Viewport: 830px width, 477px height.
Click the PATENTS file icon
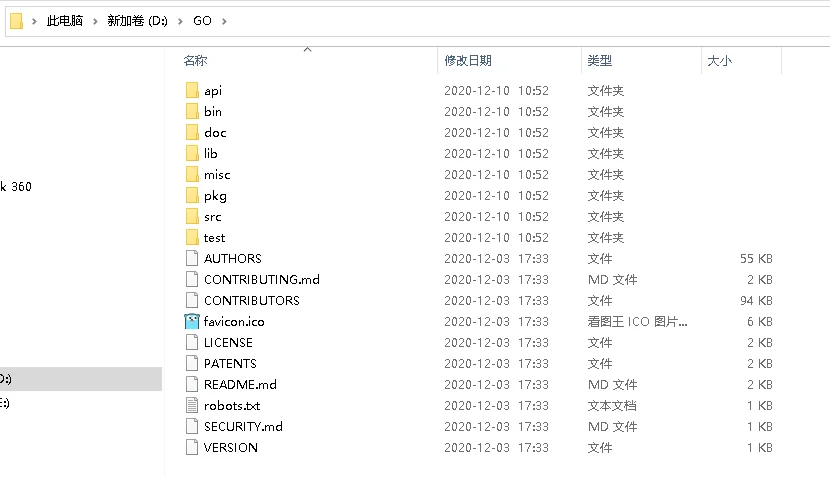pos(192,364)
